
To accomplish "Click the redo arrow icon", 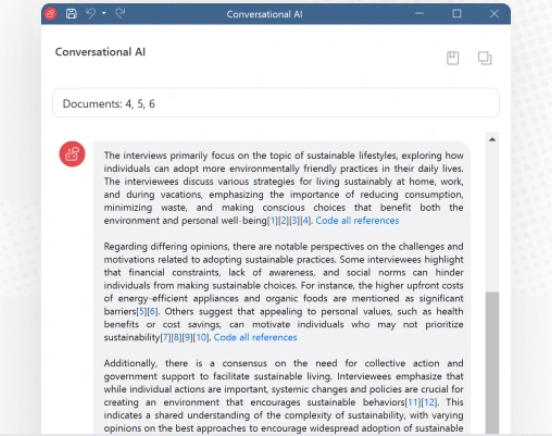I will click(x=120, y=13).
